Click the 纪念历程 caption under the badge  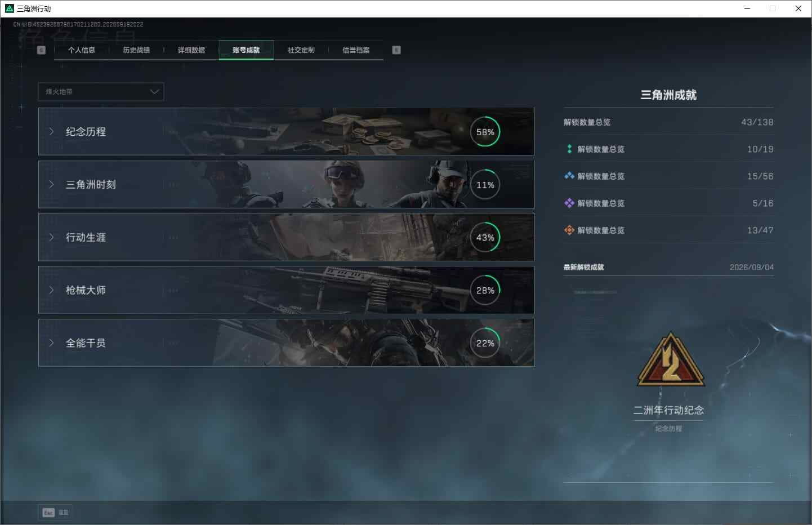(x=668, y=429)
